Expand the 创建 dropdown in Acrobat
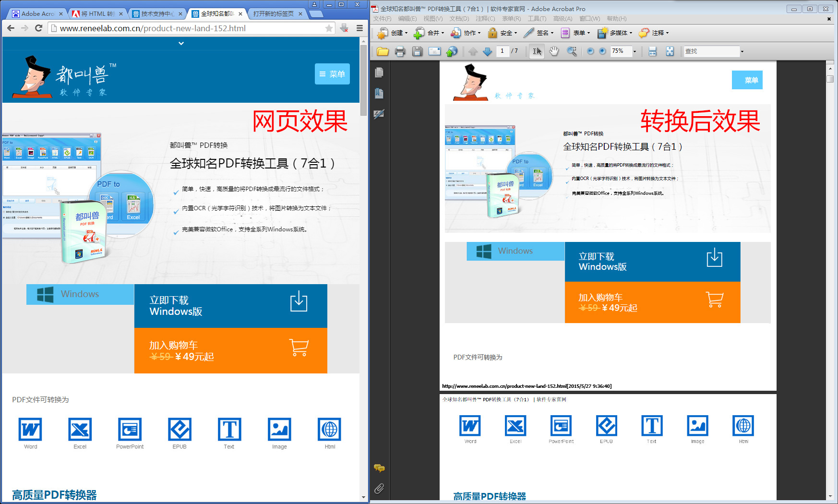Screen dimensions: 838x504 tap(406, 33)
